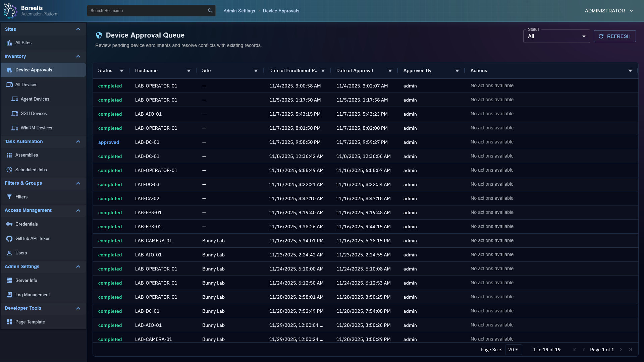Open the Status filter dropdown
The image size is (644, 362).
tap(556, 36)
